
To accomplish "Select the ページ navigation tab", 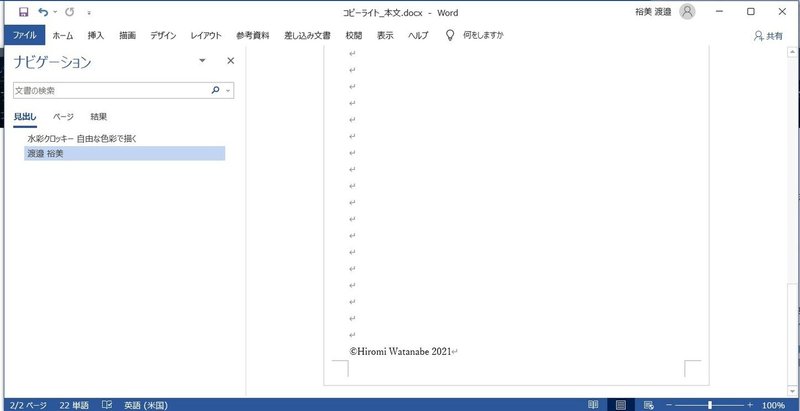I will tap(63, 117).
